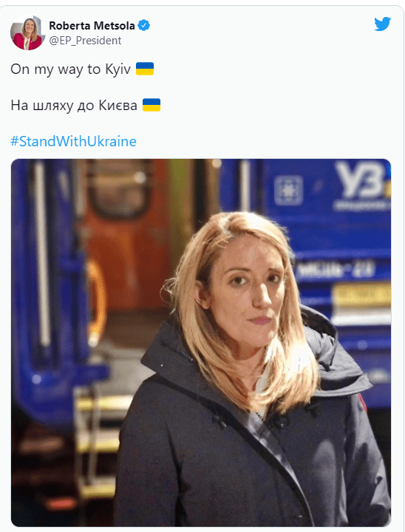The width and height of the screenshot is (405, 532).
Task: Click the blue verified badge
Action: click(144, 25)
